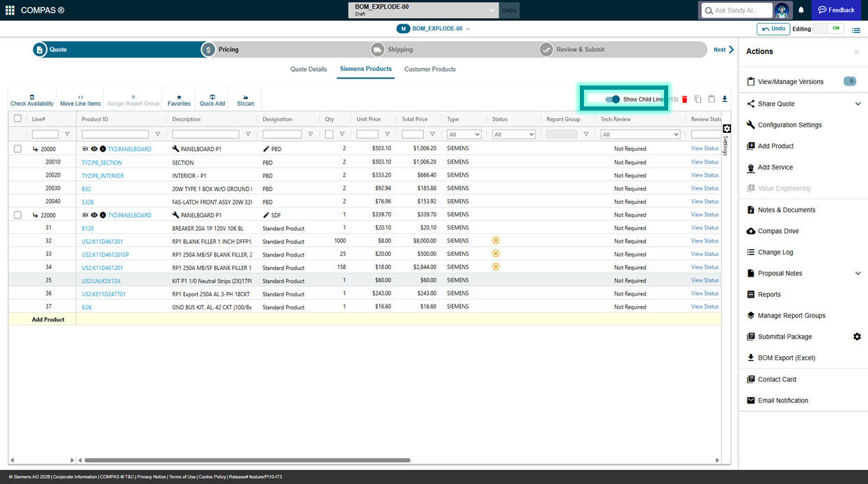Go to the Pricing step
868x484 pixels.
(228, 49)
